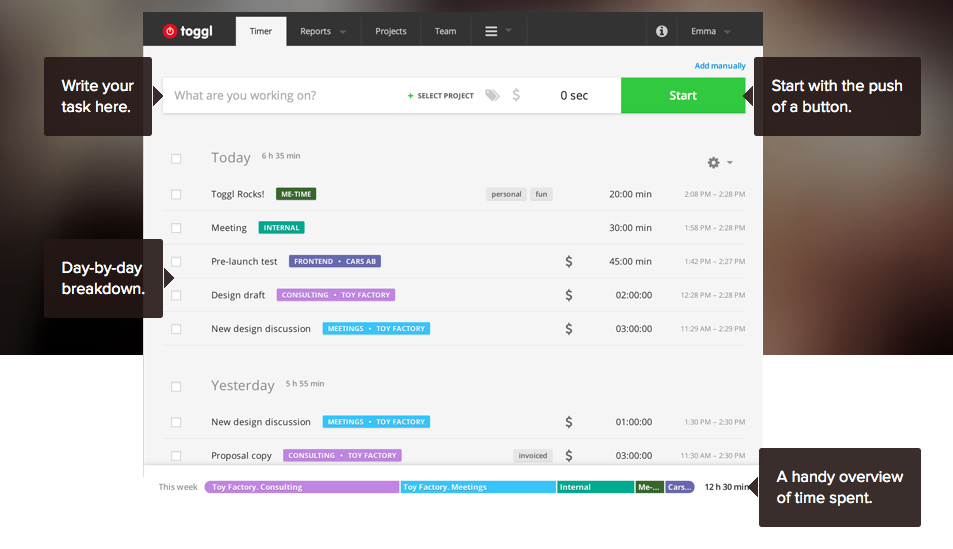Expand the Reports dropdown arrow

pos(343,32)
